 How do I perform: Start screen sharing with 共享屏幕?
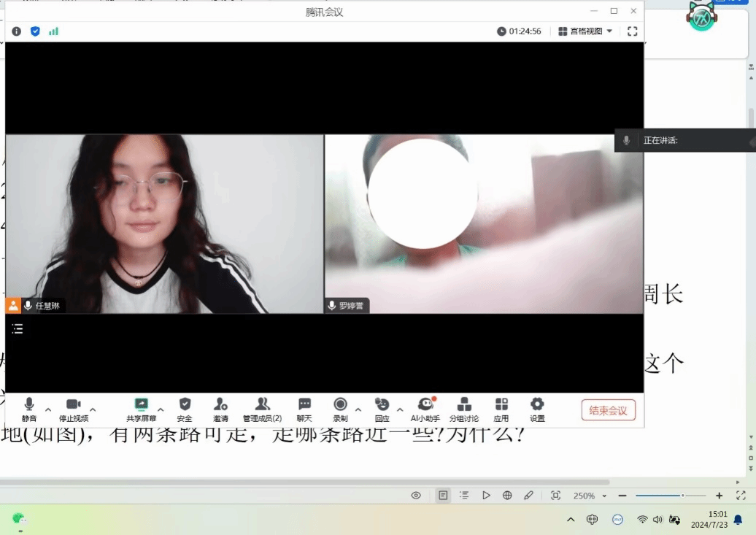pos(142,409)
